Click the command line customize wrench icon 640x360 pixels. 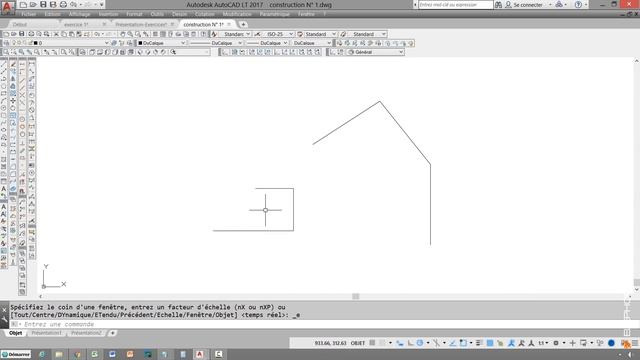click(x=4, y=320)
